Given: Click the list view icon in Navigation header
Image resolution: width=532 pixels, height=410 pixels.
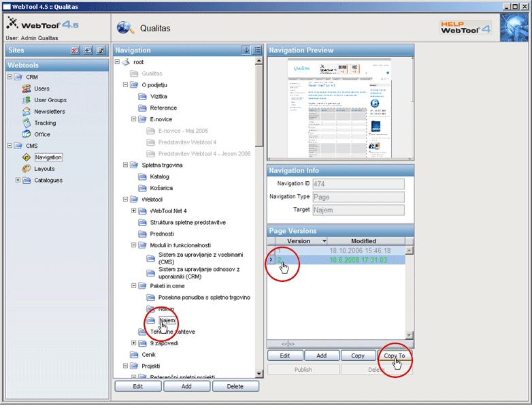Looking at the screenshot, I should click(257, 50).
